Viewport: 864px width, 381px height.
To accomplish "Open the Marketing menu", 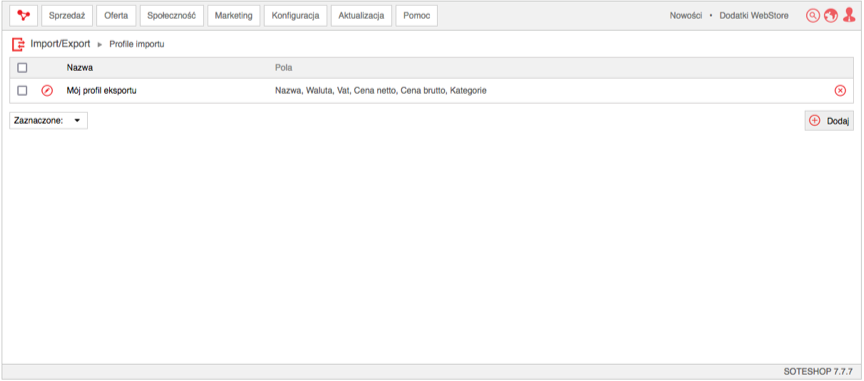I will click(234, 16).
